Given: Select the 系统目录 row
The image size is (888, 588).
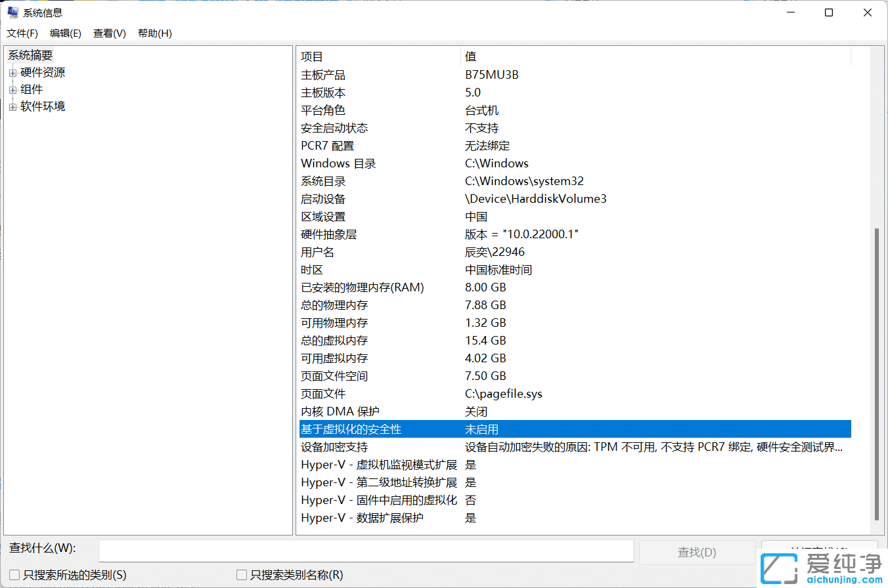Looking at the screenshot, I should [575, 181].
